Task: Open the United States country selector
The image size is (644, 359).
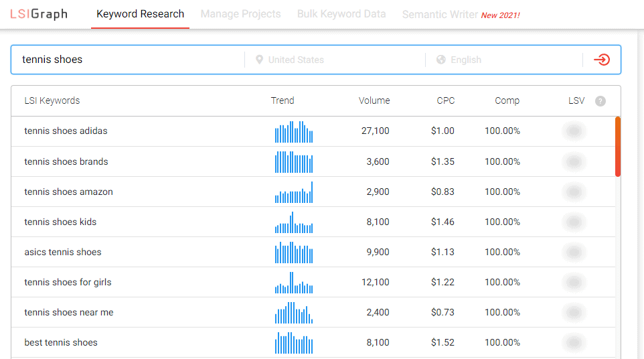Action: 335,60
